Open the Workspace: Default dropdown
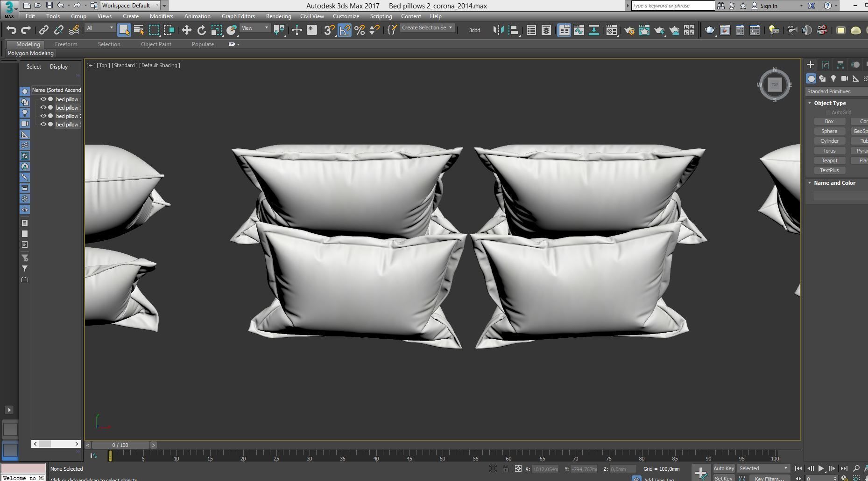This screenshot has height=481, width=868. click(130, 6)
